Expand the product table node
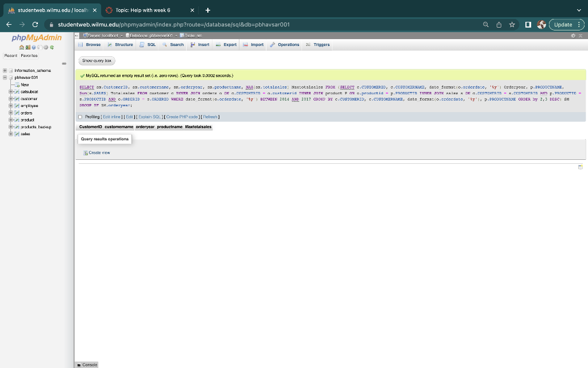Screen dimensions: 588x368 [x=11, y=120]
